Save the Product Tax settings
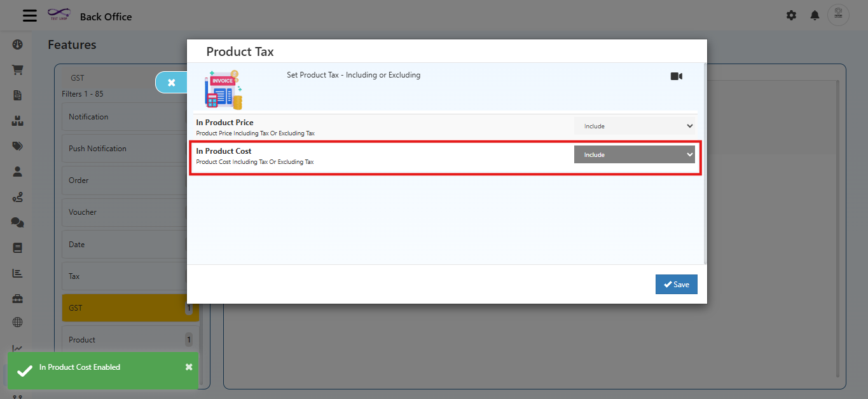 676,285
